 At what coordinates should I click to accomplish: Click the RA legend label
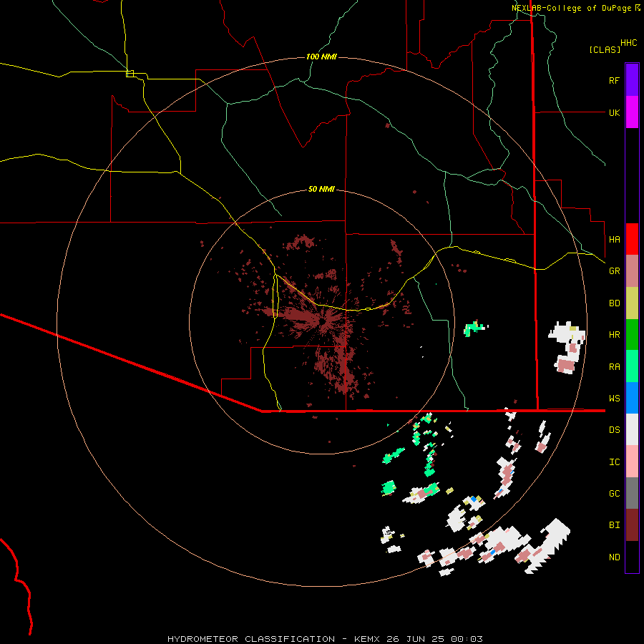[x=614, y=367]
